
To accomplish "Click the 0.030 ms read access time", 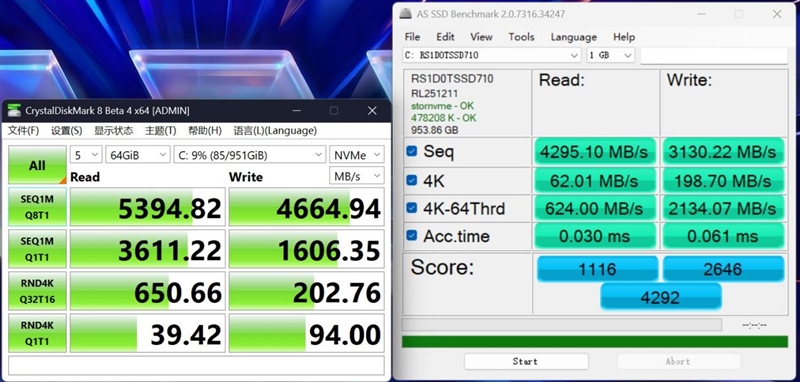I will 594,236.
